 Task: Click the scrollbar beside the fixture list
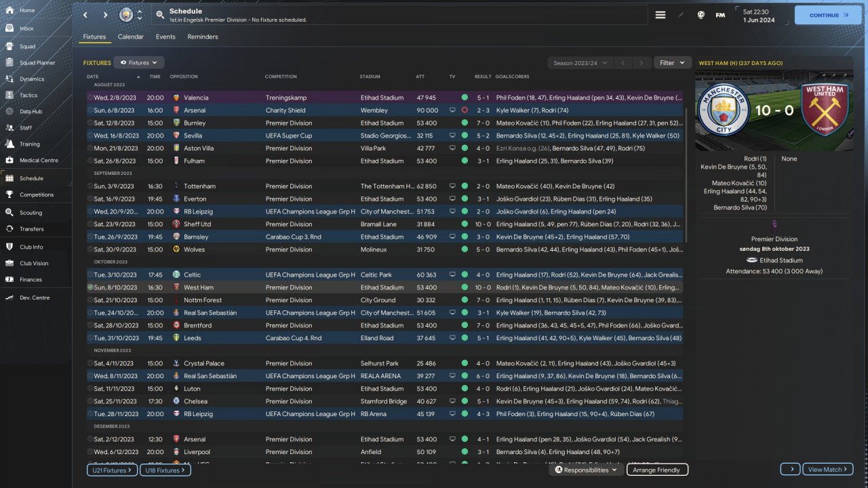tap(687, 175)
